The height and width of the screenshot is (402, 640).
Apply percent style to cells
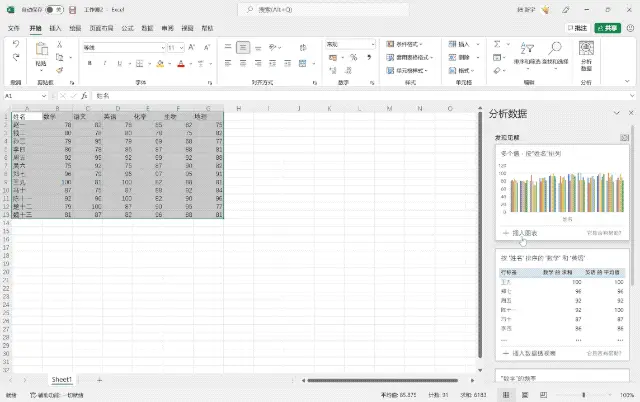[x=353, y=58]
